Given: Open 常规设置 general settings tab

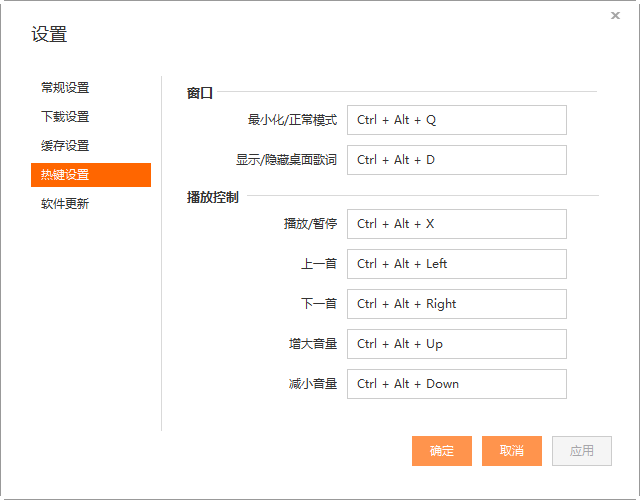Looking at the screenshot, I should point(66,88).
